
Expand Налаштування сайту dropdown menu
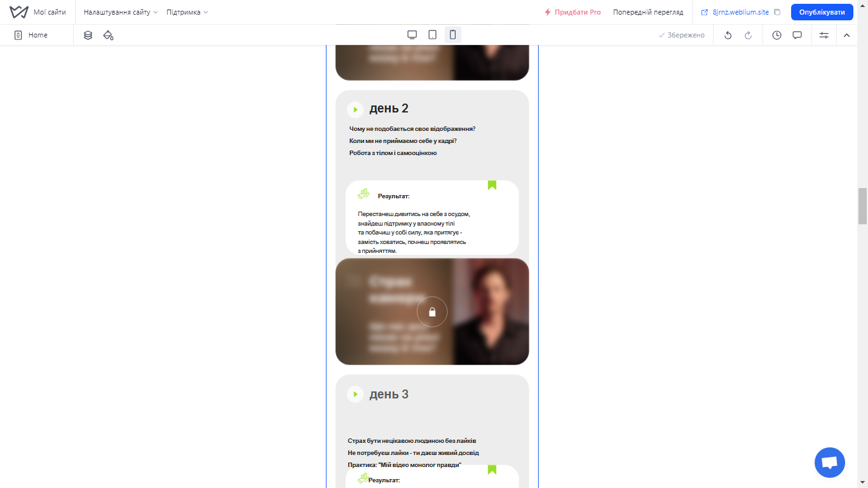point(120,12)
